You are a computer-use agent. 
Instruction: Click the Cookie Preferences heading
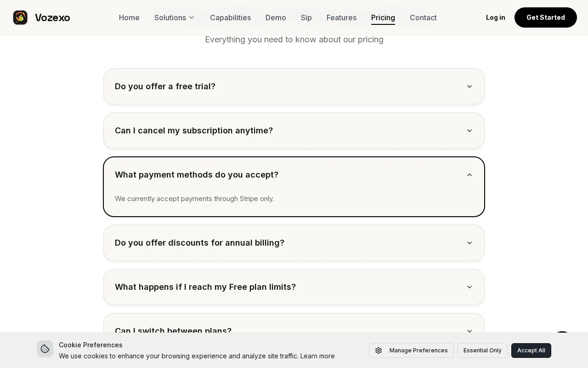pyautogui.click(x=90, y=345)
